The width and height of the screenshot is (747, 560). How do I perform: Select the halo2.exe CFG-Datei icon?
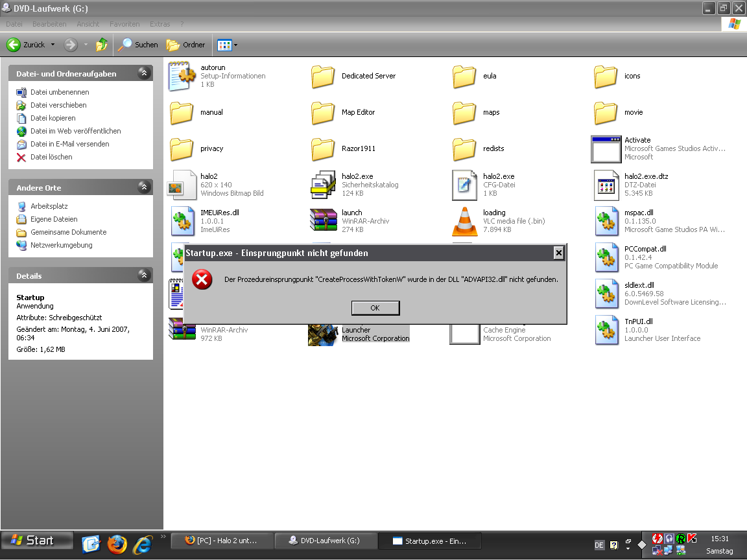click(x=464, y=185)
